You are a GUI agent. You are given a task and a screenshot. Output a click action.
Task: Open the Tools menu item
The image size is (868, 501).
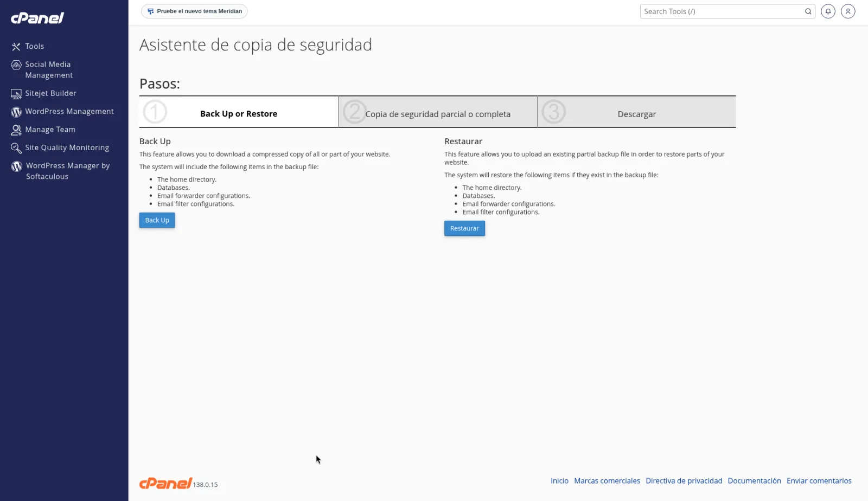point(35,47)
